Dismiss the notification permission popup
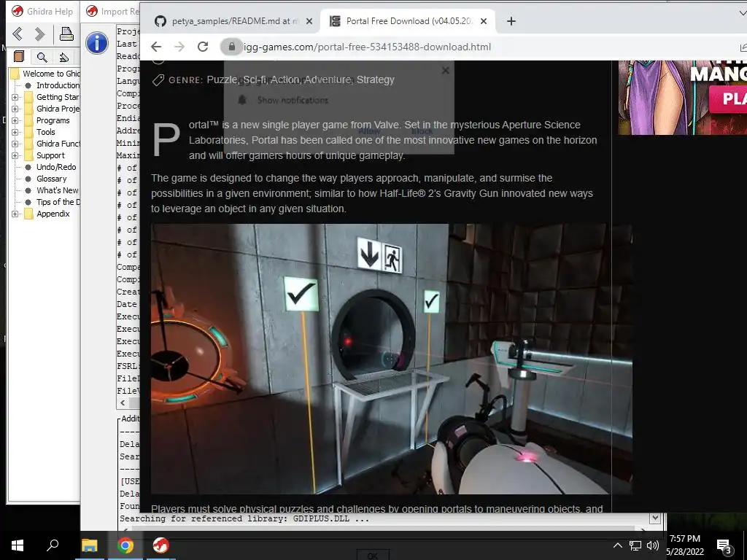The width and height of the screenshot is (747, 560). [446, 71]
